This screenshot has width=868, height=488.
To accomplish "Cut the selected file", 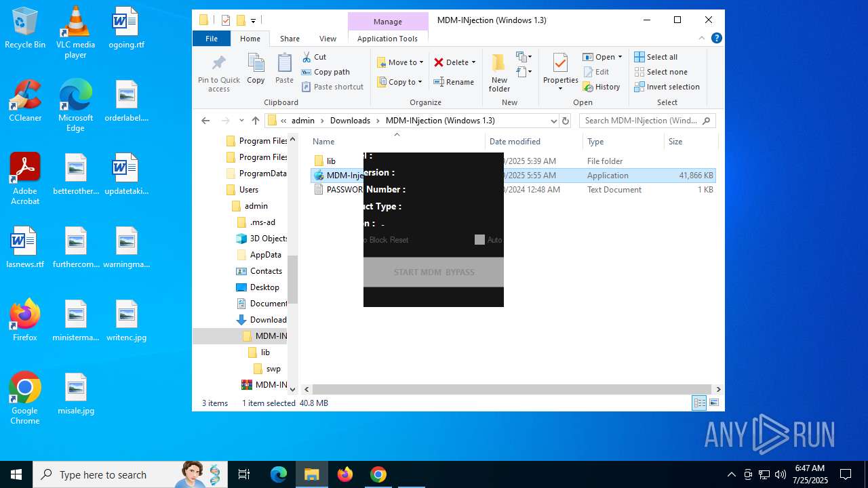I will pos(314,57).
